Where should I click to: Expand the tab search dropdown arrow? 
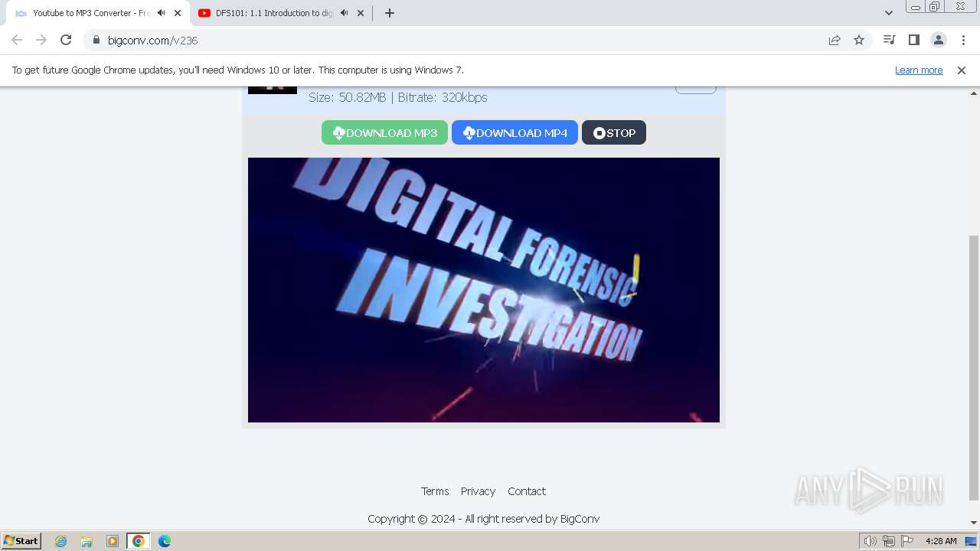[888, 13]
